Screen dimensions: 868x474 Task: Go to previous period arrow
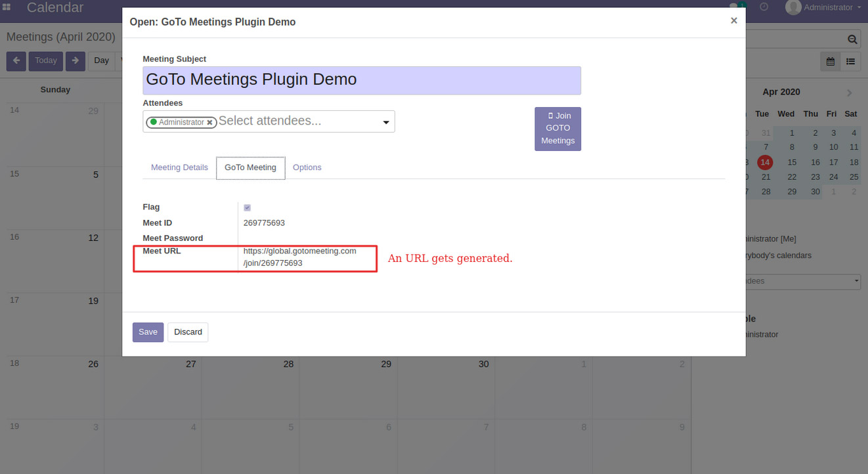coord(16,60)
